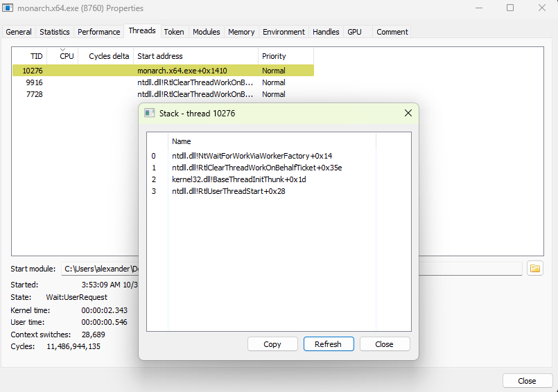Select the Token tab
Image resolution: width=558 pixels, height=392 pixels.
pyautogui.click(x=174, y=32)
